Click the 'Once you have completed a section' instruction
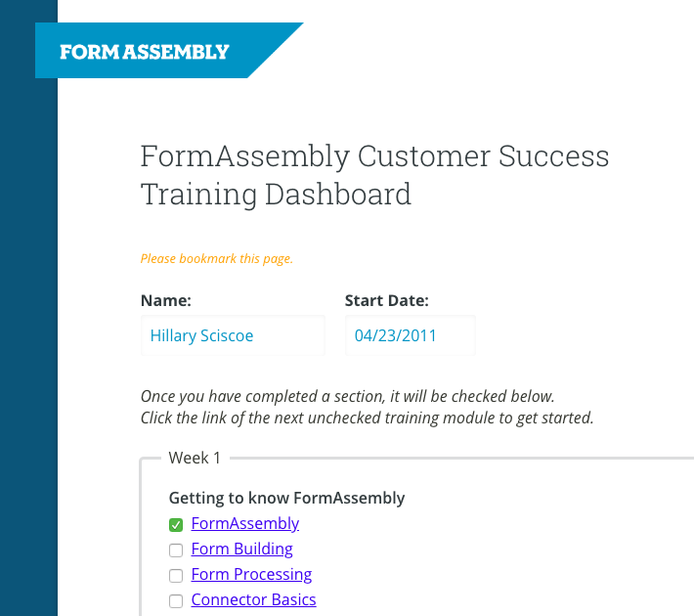The image size is (694, 616). point(347,396)
